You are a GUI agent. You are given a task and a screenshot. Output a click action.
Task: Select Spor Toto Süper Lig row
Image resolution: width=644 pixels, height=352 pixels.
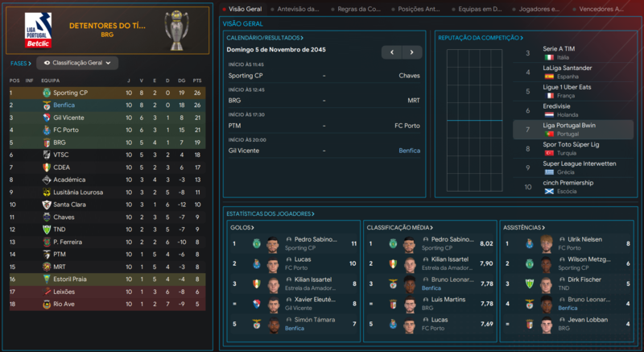coord(573,149)
